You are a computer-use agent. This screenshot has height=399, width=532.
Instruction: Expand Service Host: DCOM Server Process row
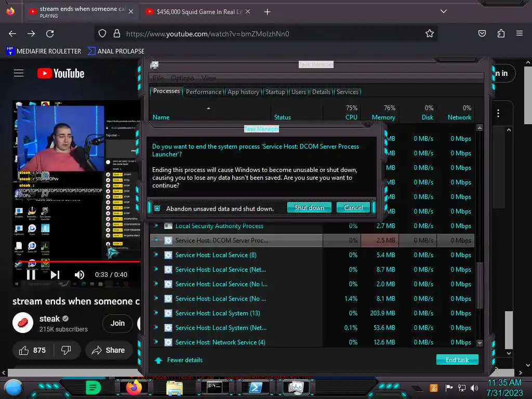click(x=156, y=240)
